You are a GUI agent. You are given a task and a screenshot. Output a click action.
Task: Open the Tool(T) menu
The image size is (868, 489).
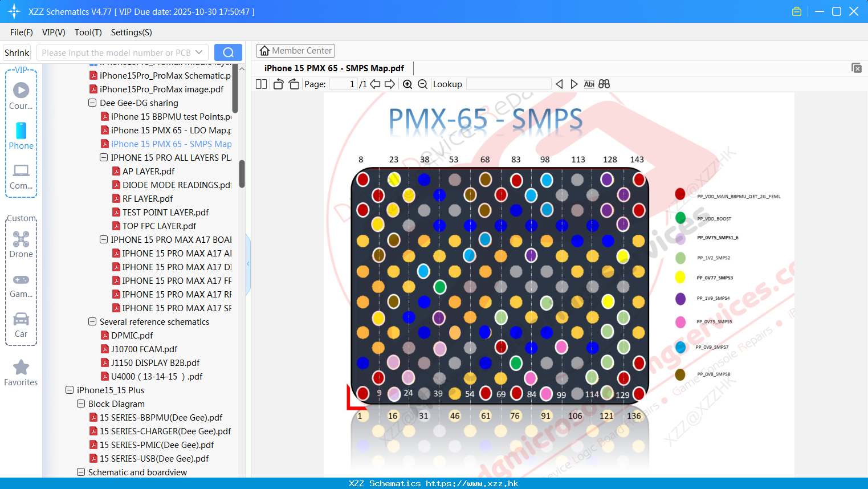(88, 32)
